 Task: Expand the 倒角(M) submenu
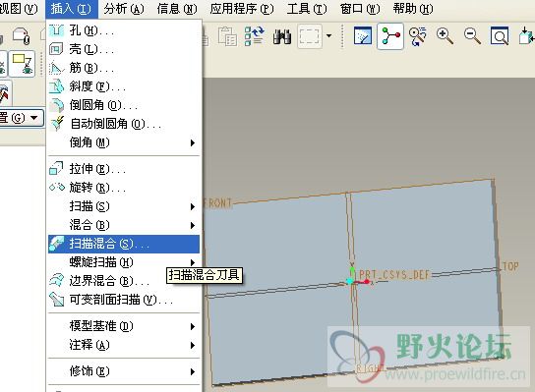point(124,142)
